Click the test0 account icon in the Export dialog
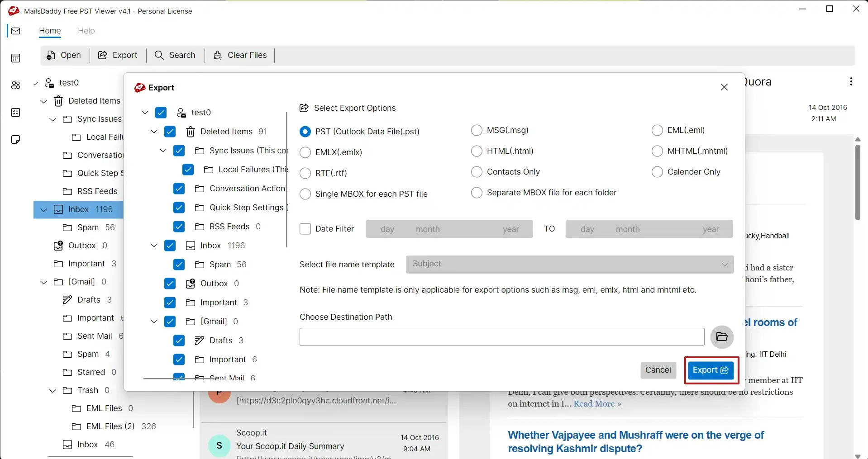868x459 pixels. coord(181,113)
